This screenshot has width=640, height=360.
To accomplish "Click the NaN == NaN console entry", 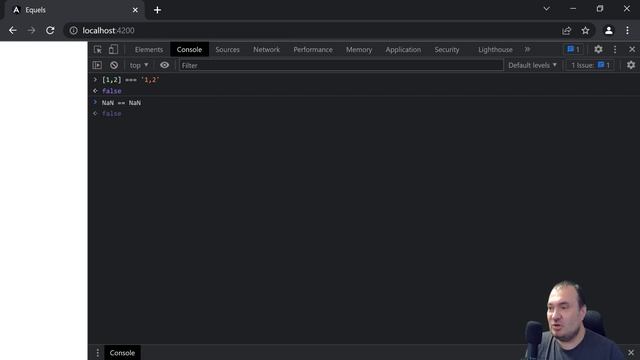I will tap(121, 103).
